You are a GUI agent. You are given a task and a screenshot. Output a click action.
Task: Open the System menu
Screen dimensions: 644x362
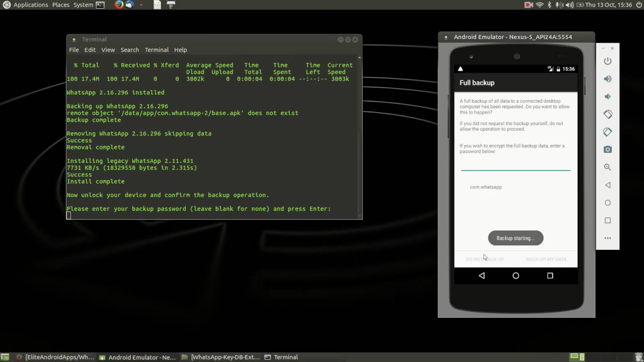click(83, 5)
